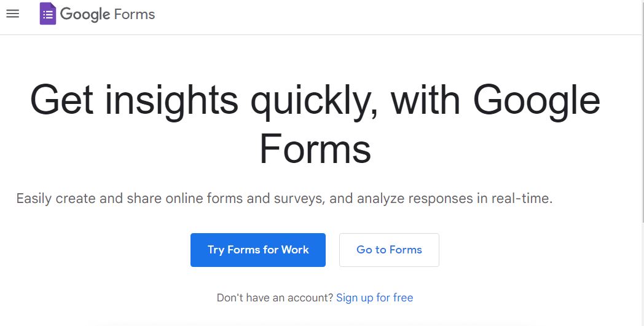This screenshot has width=644, height=326.
Task: Click the "Easily create and share" subtitle text
Action: 88,199
